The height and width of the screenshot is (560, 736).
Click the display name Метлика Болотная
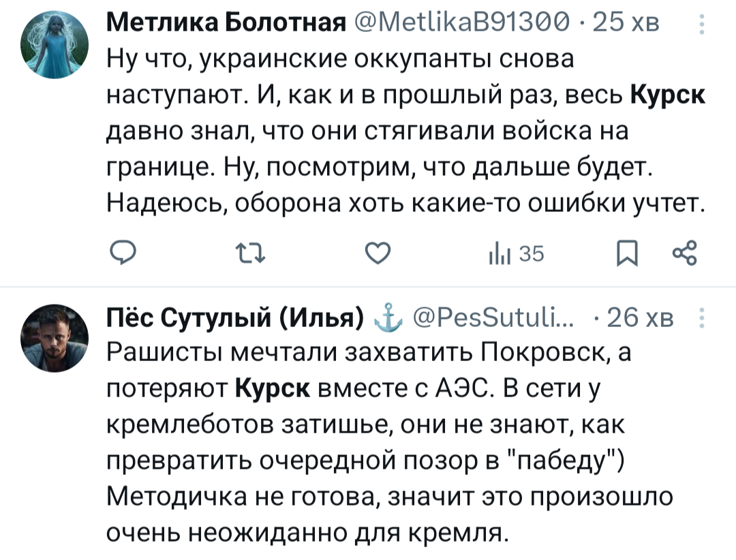tap(226, 26)
